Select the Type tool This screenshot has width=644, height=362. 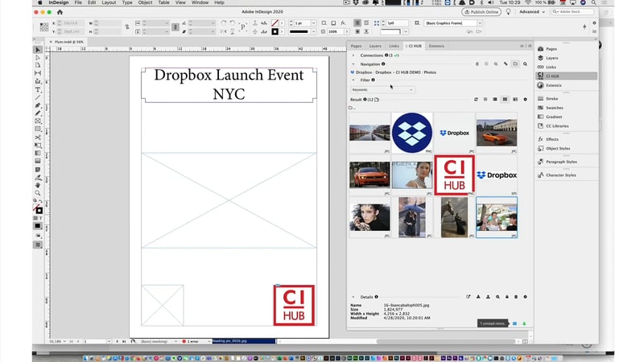tap(38, 89)
